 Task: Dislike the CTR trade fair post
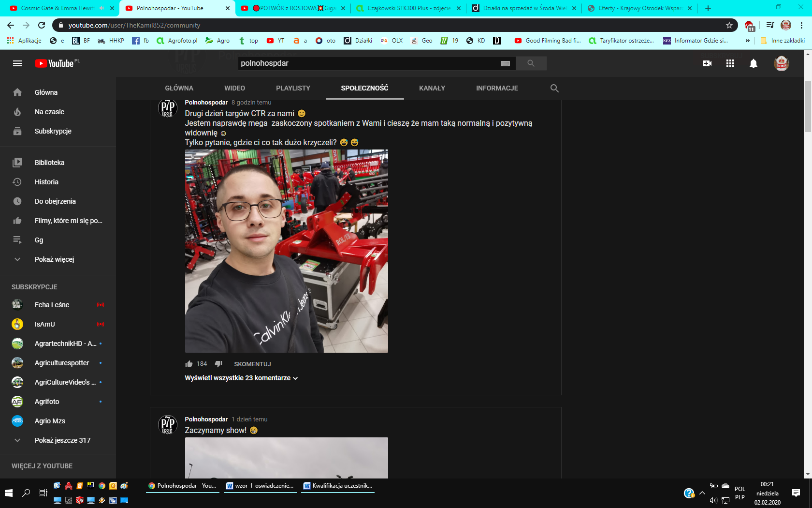coord(218,364)
